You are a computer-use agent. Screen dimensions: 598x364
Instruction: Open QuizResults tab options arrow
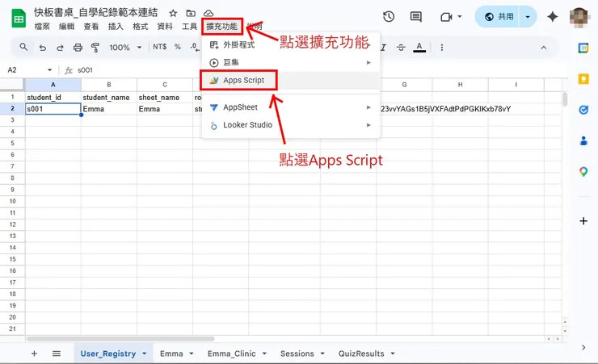coord(393,354)
